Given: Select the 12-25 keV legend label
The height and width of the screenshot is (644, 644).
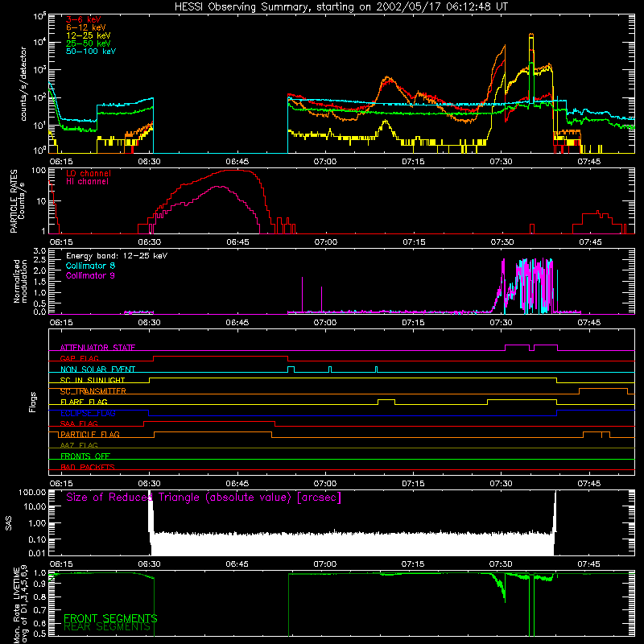Looking at the screenshot, I should [x=89, y=35].
